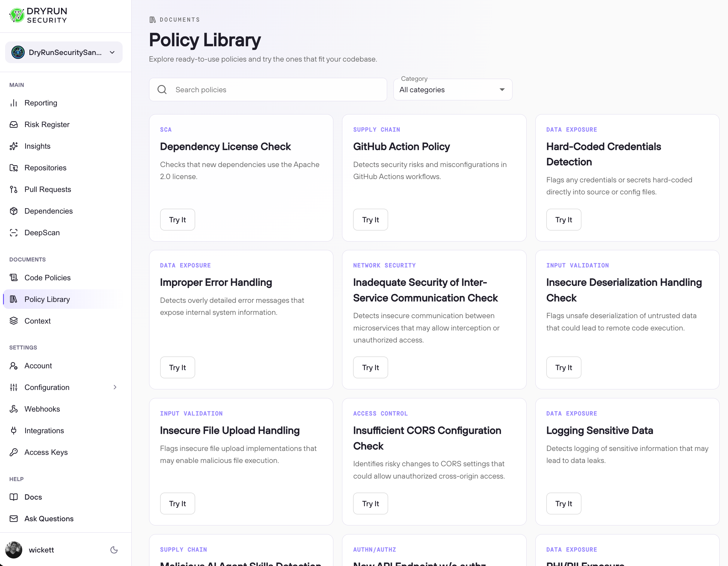Image resolution: width=728 pixels, height=566 pixels.
Task: Click the Reporting bar chart icon
Action: click(x=14, y=103)
